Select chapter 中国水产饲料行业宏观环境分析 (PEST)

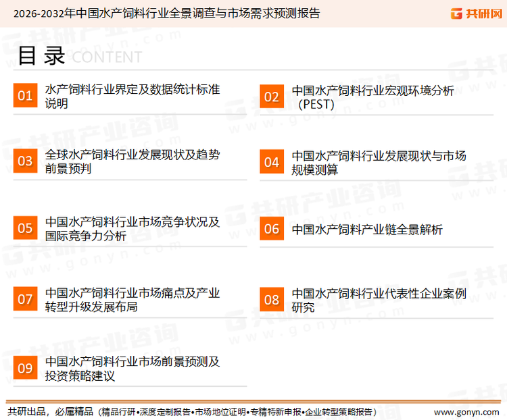[x=372, y=97]
